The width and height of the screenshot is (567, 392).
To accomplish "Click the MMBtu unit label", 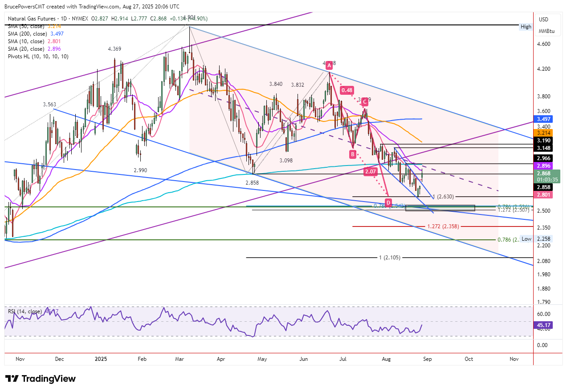I will click(x=546, y=31).
